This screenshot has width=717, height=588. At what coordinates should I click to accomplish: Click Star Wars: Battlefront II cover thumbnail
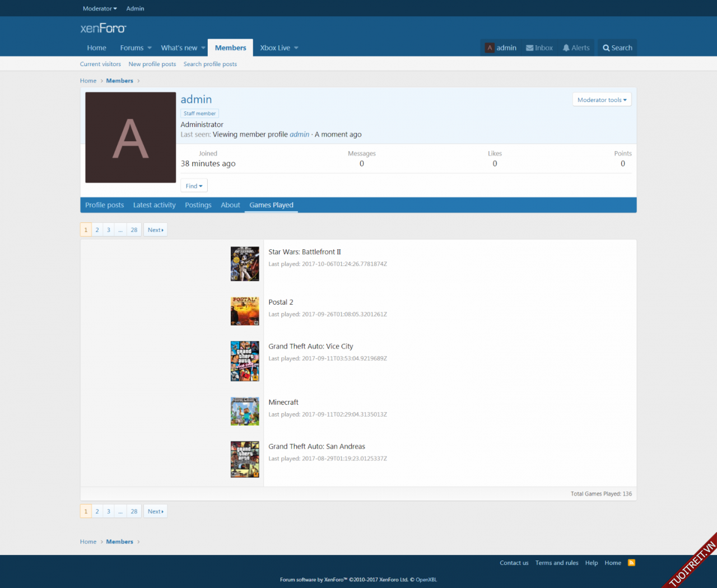pyautogui.click(x=245, y=264)
